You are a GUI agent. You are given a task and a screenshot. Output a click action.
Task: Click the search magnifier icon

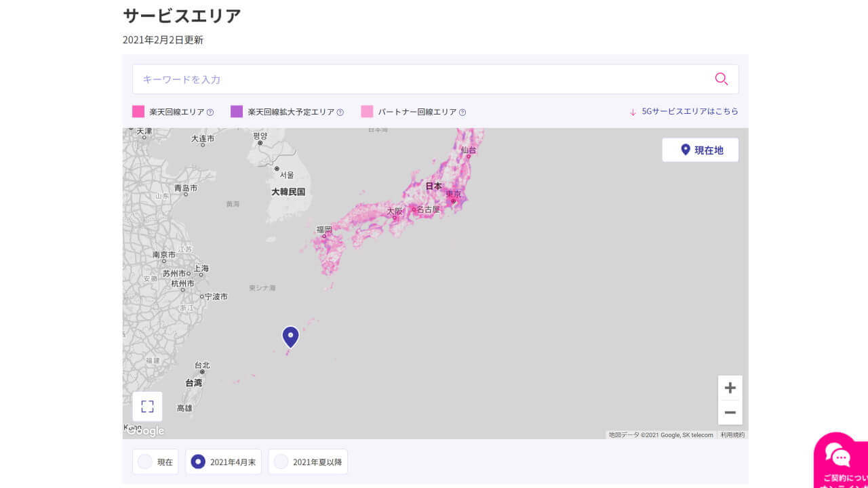(x=721, y=79)
